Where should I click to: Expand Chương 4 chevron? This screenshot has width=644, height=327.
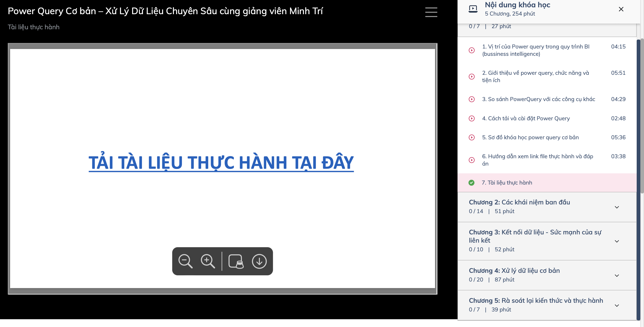click(617, 276)
